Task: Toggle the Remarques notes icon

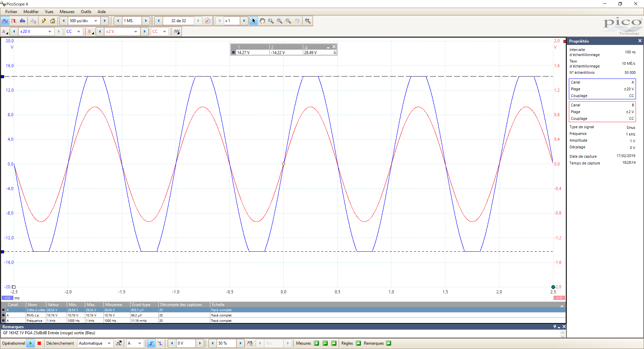Action: pos(388,343)
